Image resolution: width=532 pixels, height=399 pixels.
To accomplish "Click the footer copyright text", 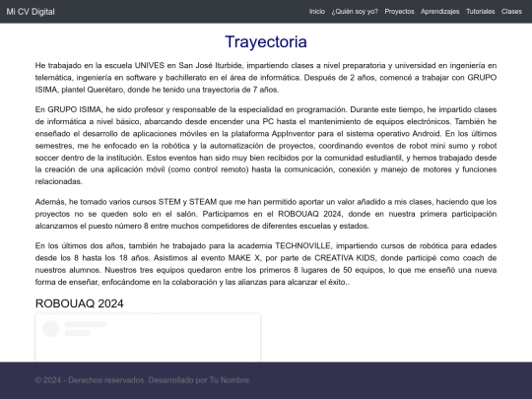I will tap(142, 380).
